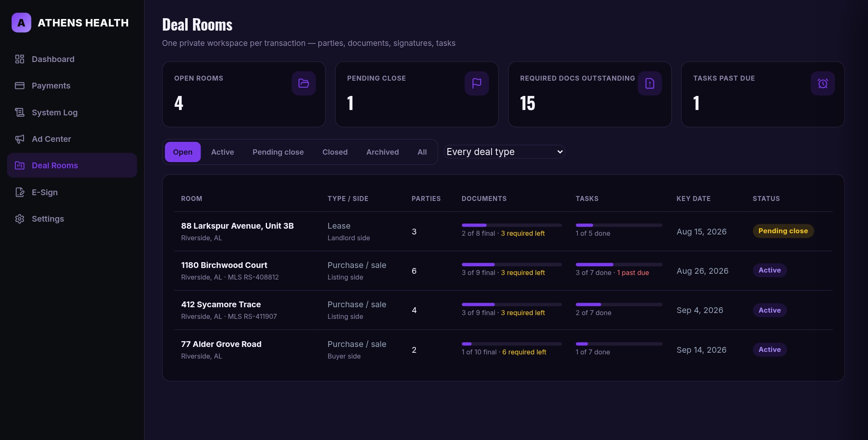Click the Lease type cell
Viewport: 868px width, 440px height.
339,226
